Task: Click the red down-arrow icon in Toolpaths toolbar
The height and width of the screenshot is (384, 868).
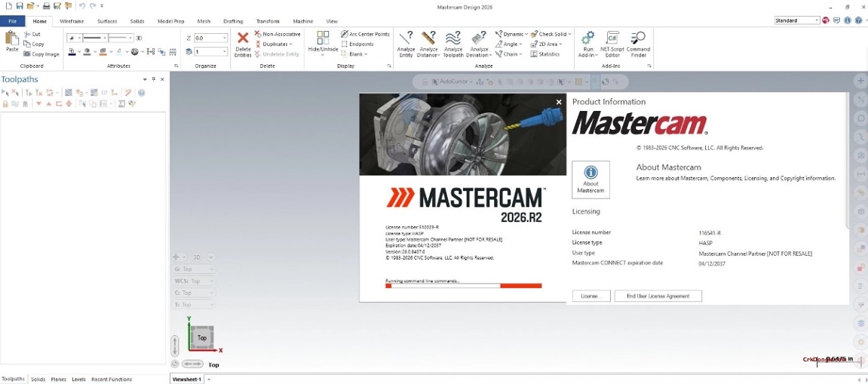Action: point(38,103)
